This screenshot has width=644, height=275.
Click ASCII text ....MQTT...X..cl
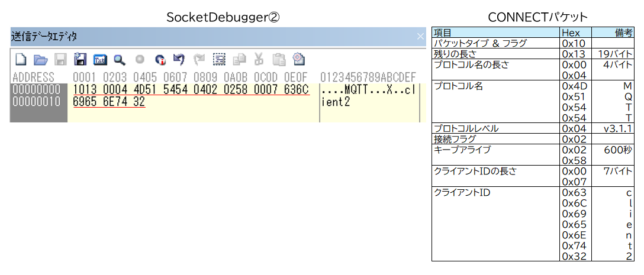tap(368, 89)
